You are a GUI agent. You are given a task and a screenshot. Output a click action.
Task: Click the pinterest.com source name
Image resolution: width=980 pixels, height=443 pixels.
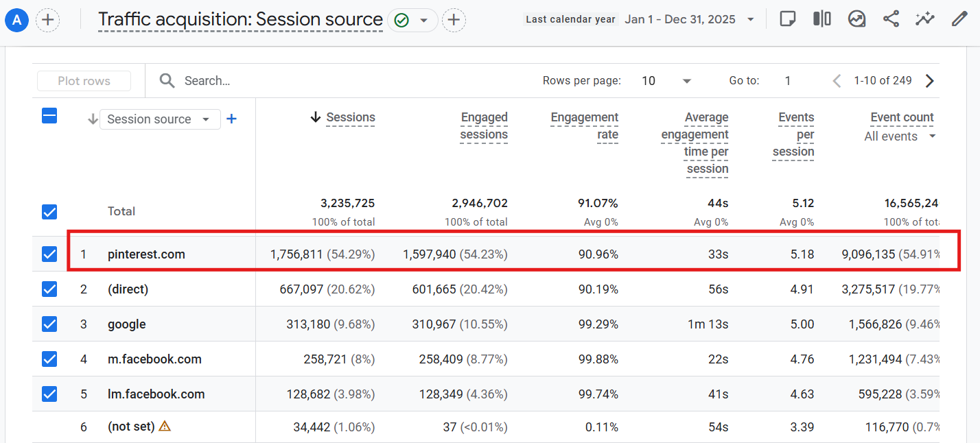click(x=146, y=254)
